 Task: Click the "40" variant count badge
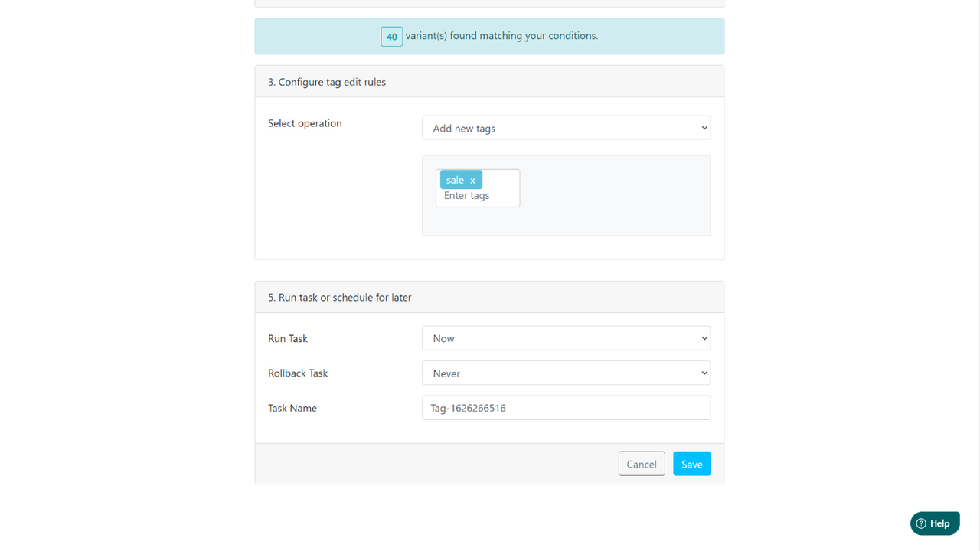(391, 36)
